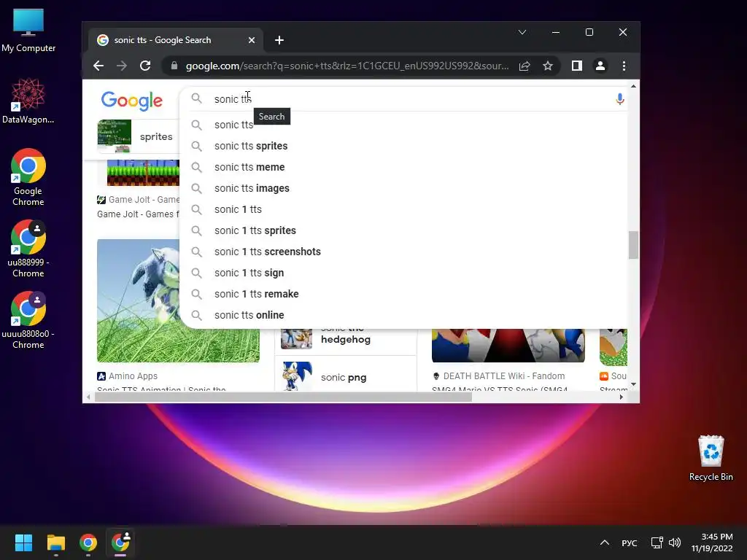Open the Amino Apps result link
This screenshot has height=560, width=747.
tap(127, 376)
